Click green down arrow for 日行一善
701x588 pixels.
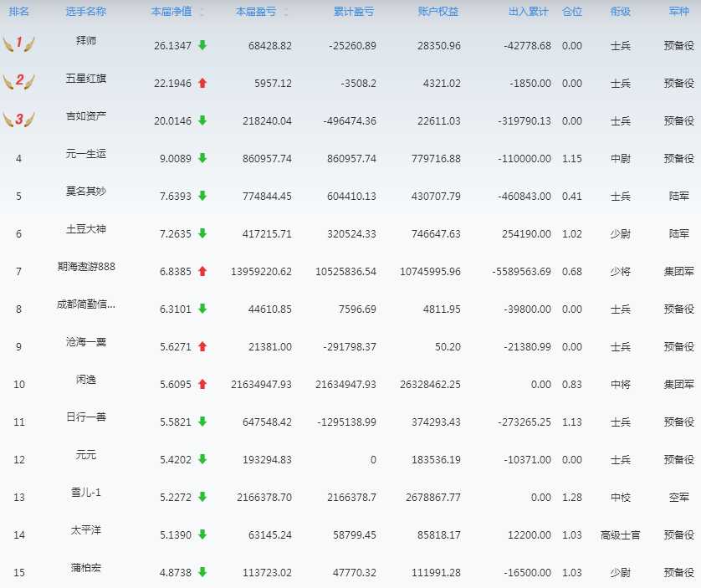(202, 422)
